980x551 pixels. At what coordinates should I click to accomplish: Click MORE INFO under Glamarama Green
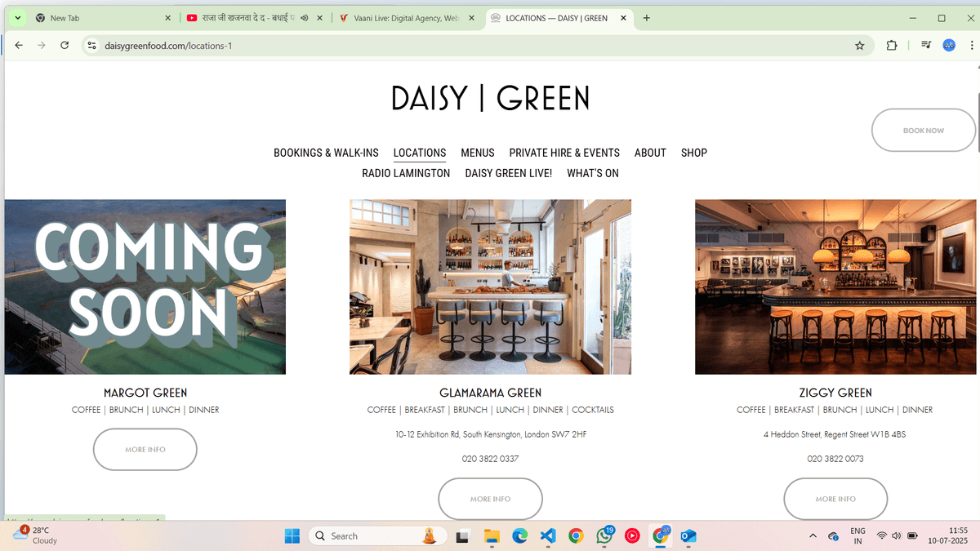tap(490, 499)
